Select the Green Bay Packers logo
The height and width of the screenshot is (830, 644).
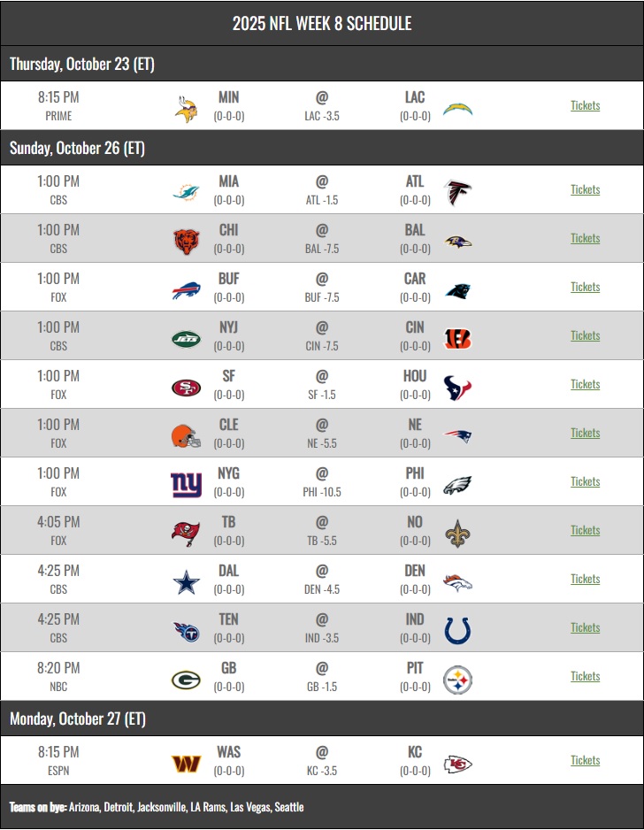(x=186, y=677)
